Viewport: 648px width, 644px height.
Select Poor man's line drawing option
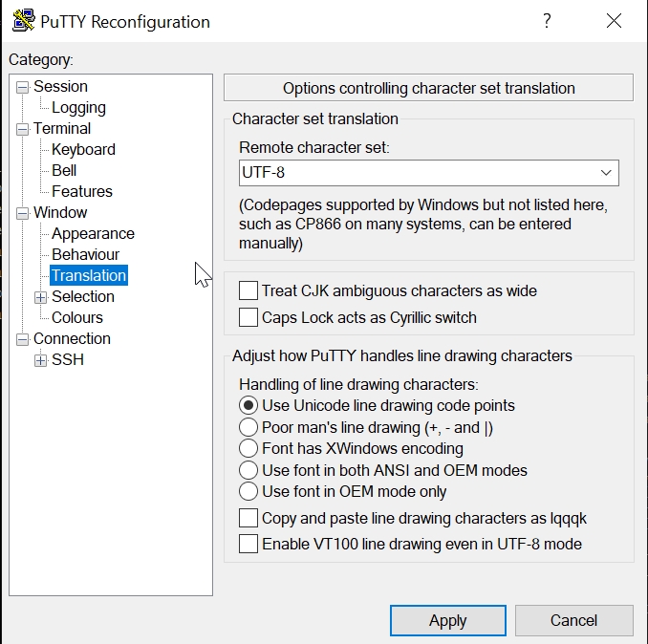(248, 427)
